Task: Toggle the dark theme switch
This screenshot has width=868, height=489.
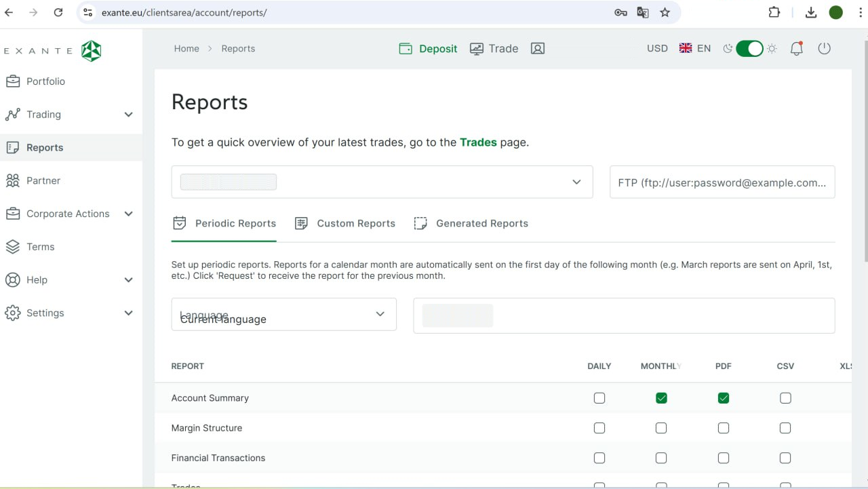Action: pos(750,48)
